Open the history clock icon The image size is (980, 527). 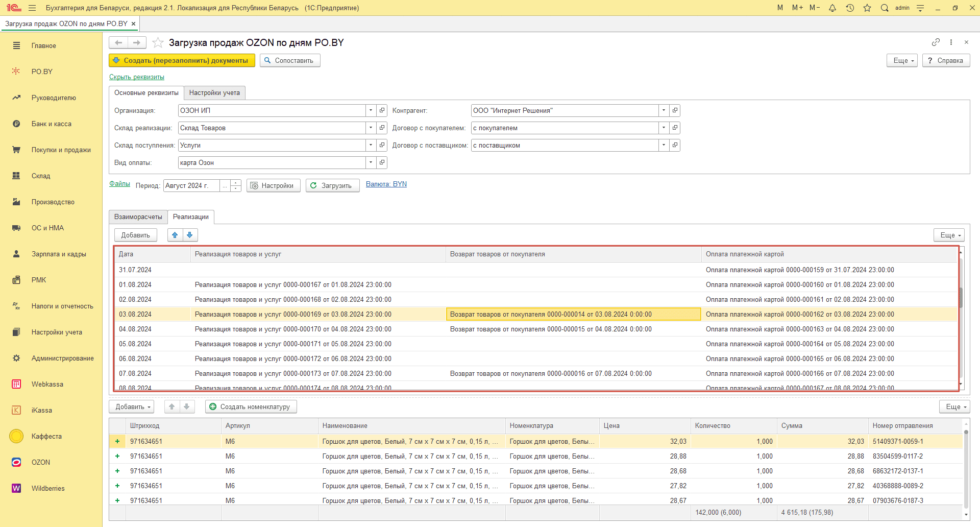850,8
